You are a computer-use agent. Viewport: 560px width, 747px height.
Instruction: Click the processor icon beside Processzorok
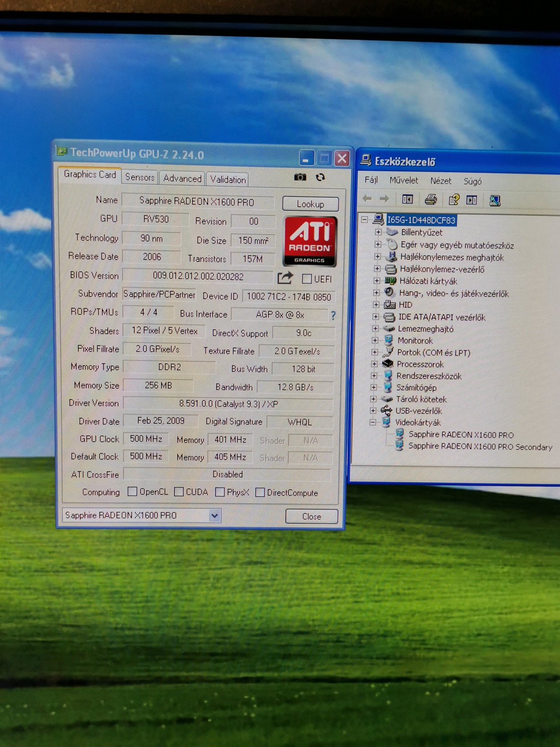pos(388,363)
